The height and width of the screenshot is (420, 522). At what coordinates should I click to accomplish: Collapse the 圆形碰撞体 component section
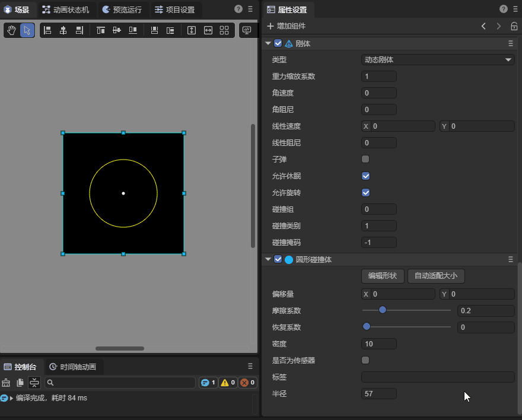[x=268, y=259]
